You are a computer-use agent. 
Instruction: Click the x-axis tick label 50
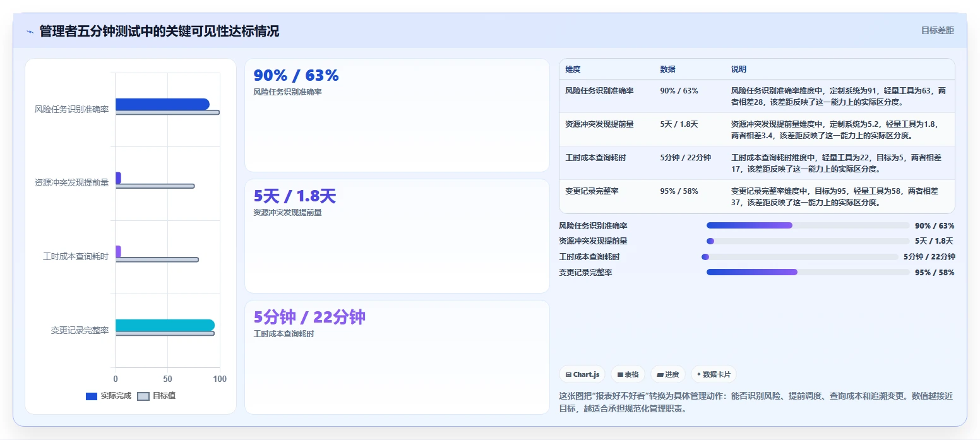[167, 379]
